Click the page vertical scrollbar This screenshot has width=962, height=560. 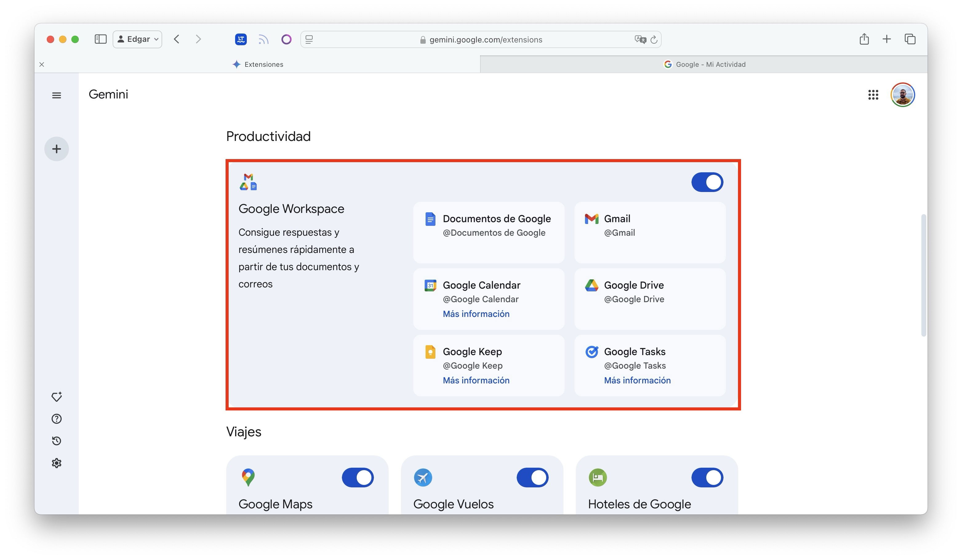coord(924,275)
